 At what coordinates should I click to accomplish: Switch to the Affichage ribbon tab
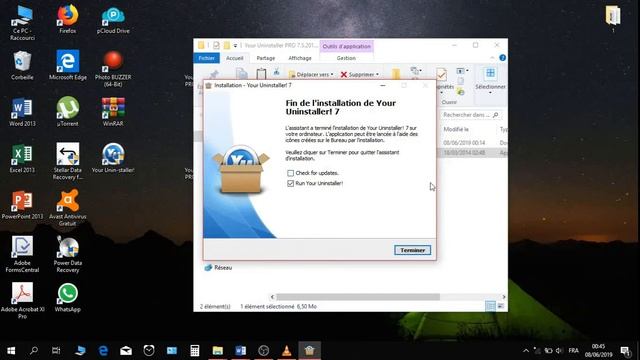[x=300, y=58]
